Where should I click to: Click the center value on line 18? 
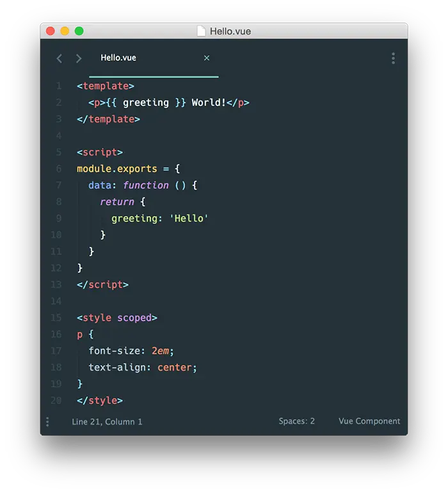click(175, 368)
